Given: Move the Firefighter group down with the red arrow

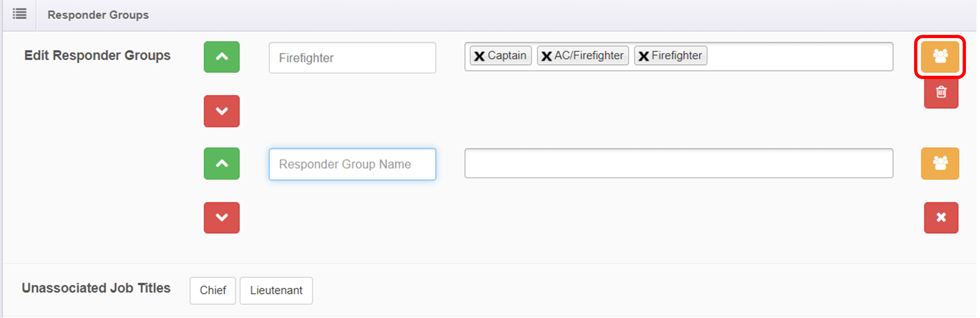Looking at the screenshot, I should [x=222, y=111].
